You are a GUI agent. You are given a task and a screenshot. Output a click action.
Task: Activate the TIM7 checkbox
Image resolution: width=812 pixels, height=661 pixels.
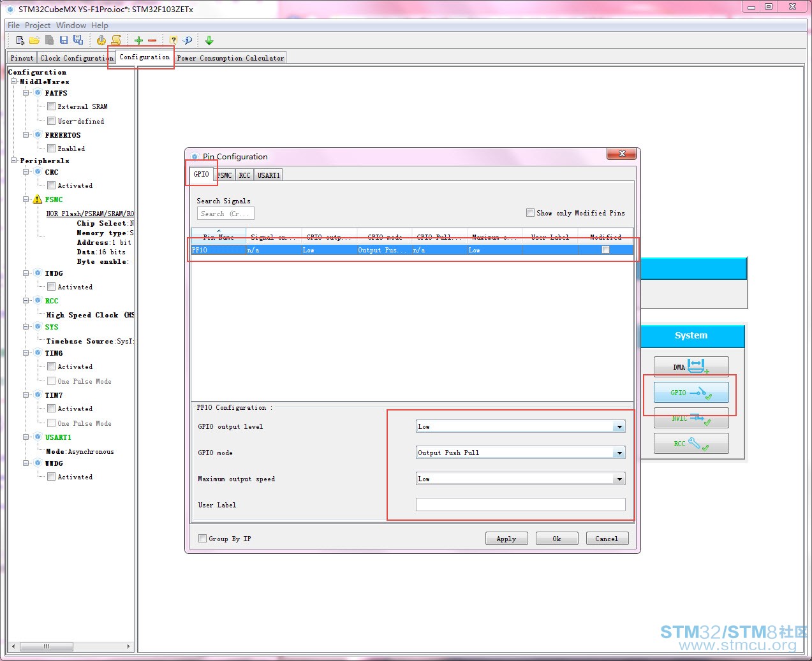(51, 408)
